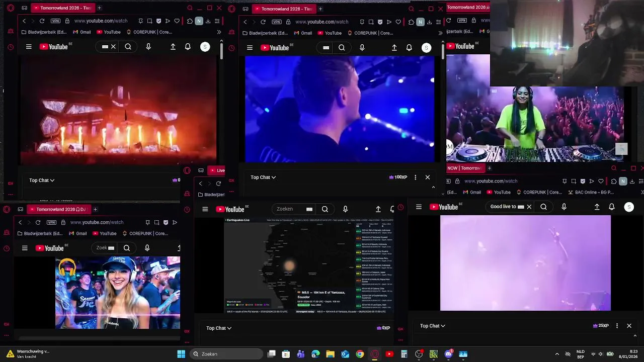The width and height of the screenshot is (644, 362).
Task: Select Tomorrowland 2026 DJ tab in Season One window
Action: pos(58,209)
